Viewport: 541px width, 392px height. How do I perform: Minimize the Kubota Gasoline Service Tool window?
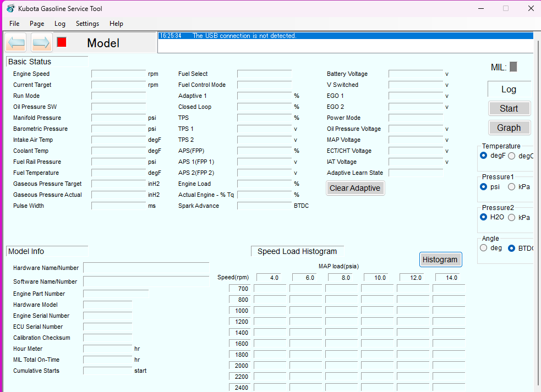tap(482, 8)
